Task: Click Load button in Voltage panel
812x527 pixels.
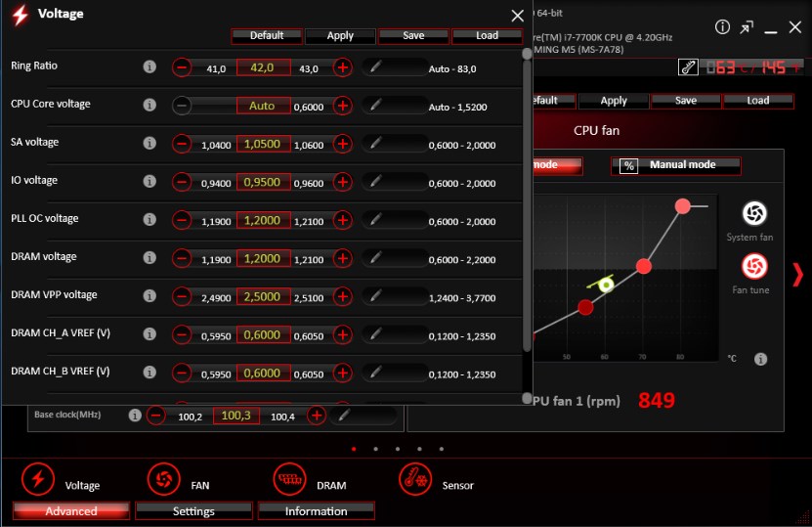Action: (487, 36)
